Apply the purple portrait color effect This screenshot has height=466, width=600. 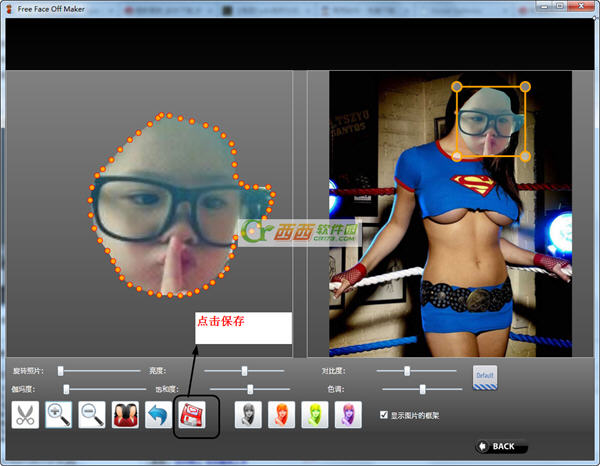click(347, 415)
